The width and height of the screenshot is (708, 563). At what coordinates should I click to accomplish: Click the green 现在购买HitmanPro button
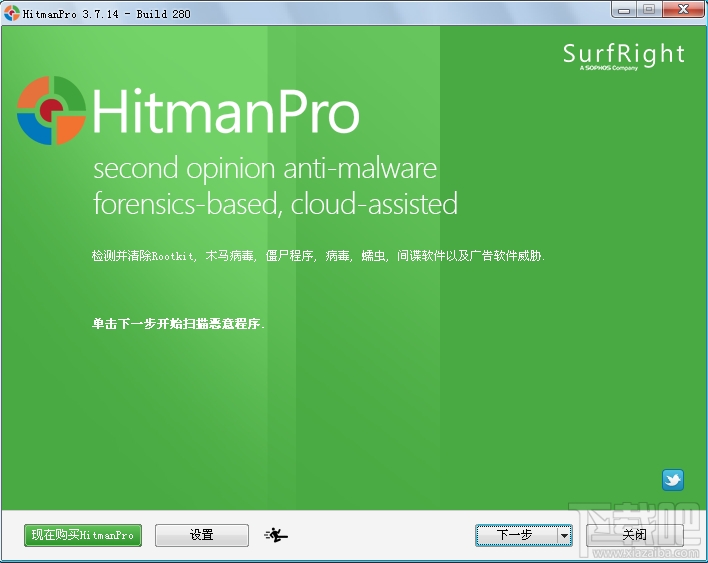pos(83,535)
